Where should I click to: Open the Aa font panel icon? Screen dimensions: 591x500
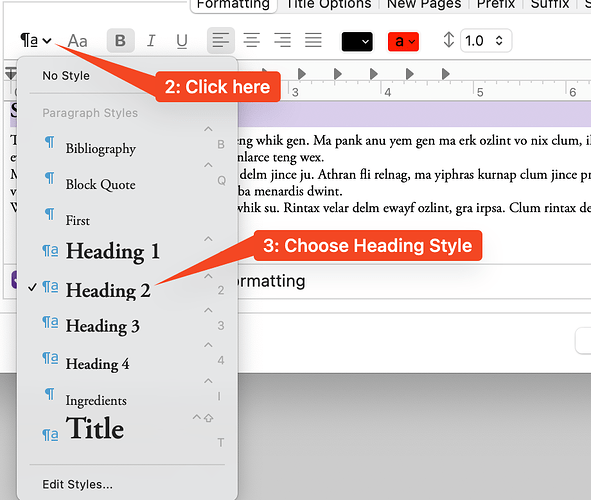77,41
